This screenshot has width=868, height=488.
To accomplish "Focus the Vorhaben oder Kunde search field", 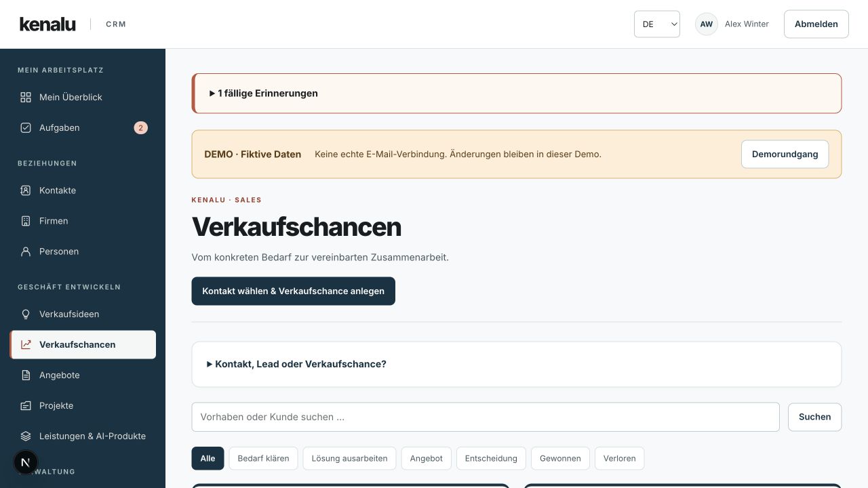I will (486, 417).
